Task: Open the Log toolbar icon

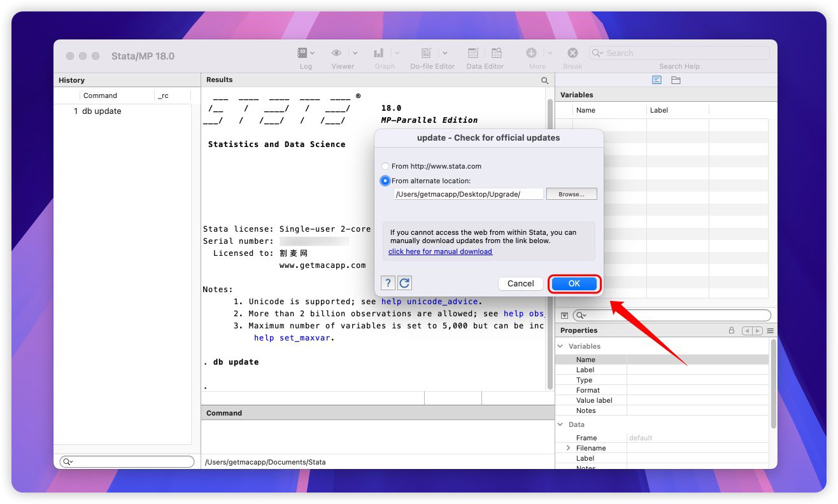Action: (x=302, y=53)
